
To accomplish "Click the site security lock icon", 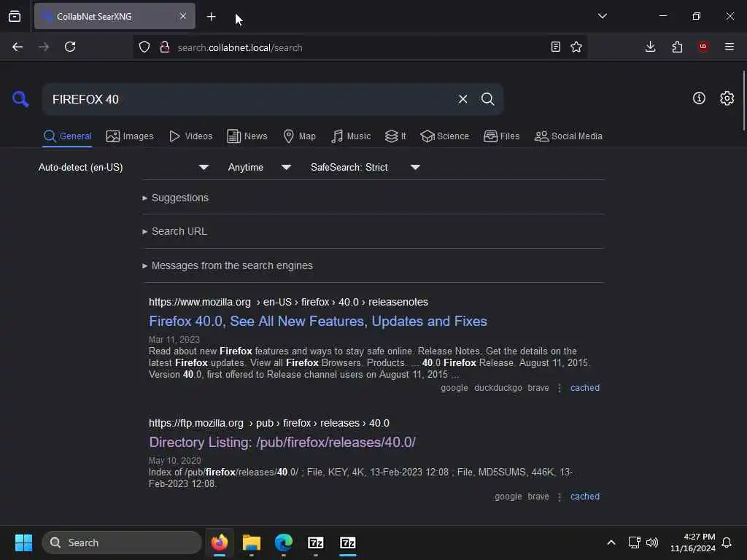I will coord(164,47).
